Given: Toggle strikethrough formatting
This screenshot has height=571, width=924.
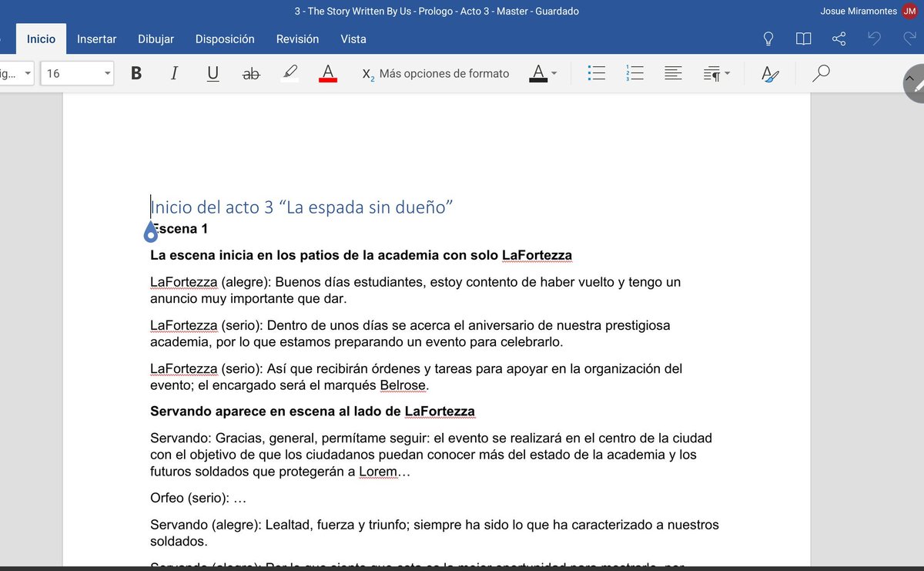Looking at the screenshot, I should coord(251,73).
